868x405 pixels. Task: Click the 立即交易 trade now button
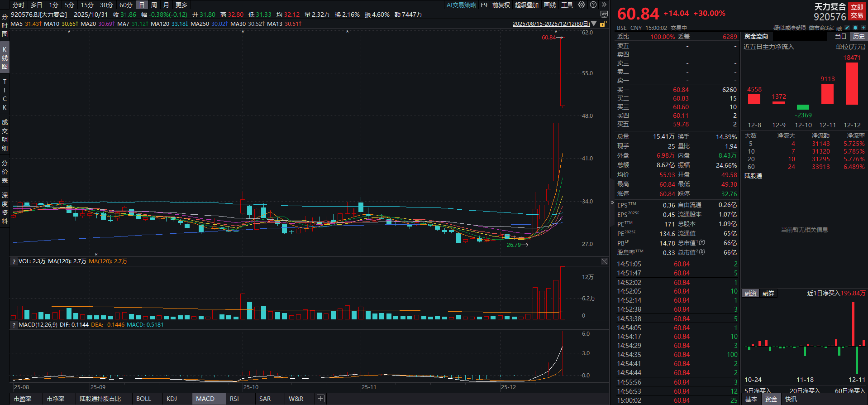[857, 11]
